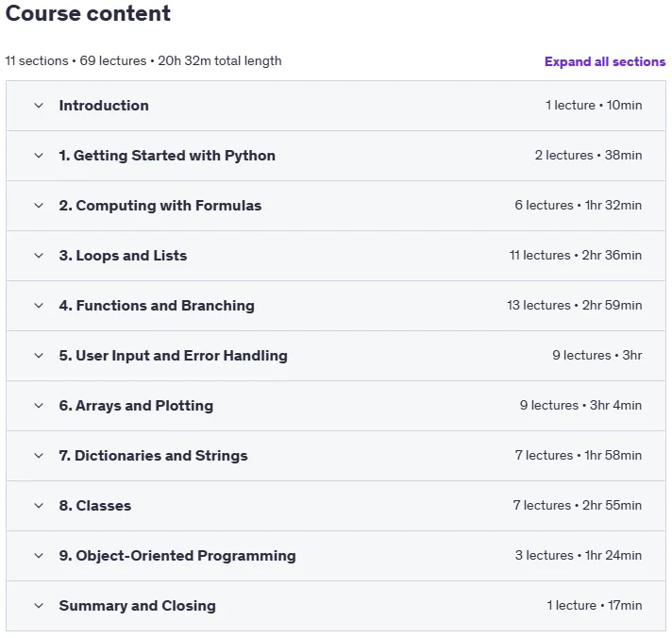Screen dimensions: 672x638
Task: Expand Dictionaries and Strings chevron
Action: tap(39, 456)
